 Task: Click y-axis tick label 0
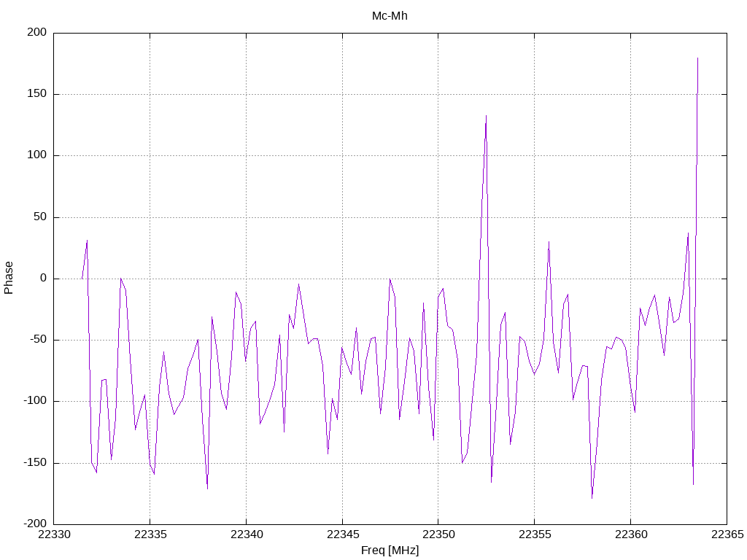(x=44, y=278)
